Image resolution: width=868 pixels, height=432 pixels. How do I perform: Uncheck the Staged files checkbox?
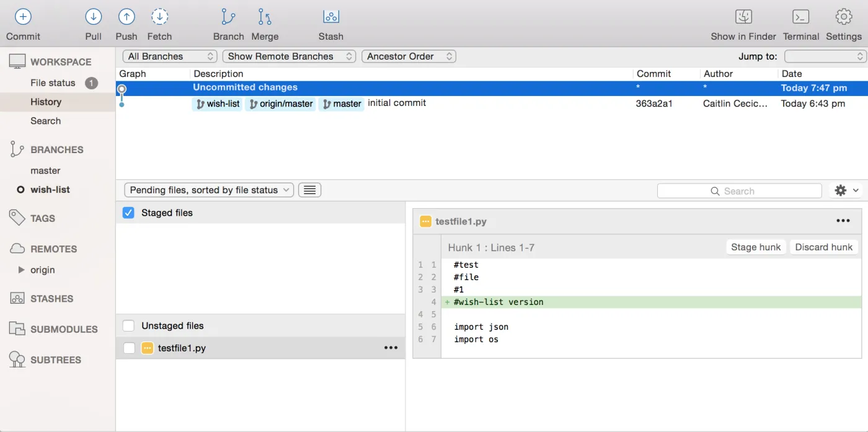point(128,213)
